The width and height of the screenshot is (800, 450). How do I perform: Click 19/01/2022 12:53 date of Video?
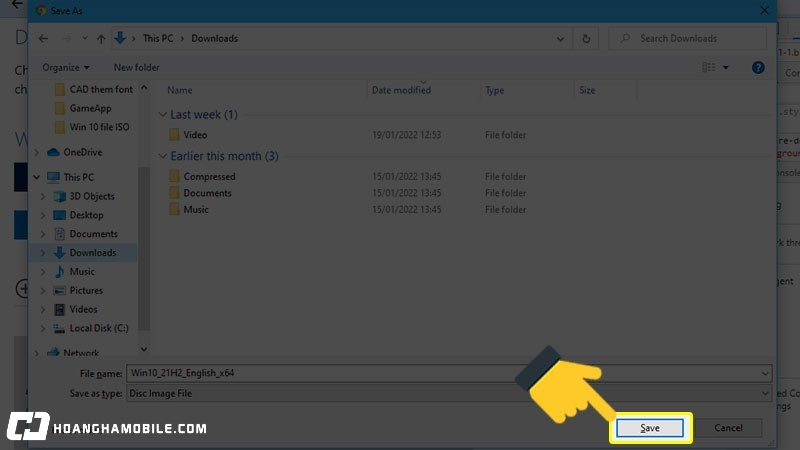(x=406, y=135)
